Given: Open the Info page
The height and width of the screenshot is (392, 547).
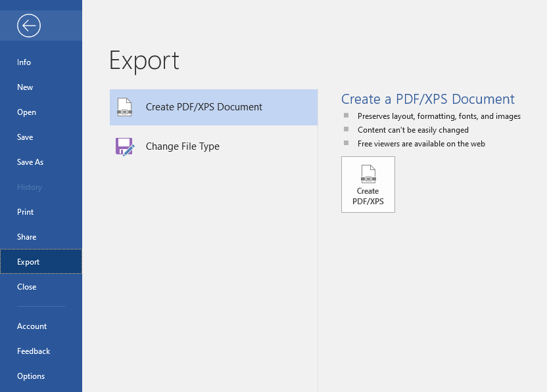Looking at the screenshot, I should coord(24,62).
